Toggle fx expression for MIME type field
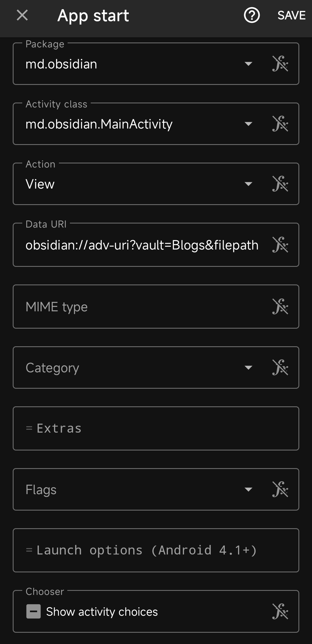This screenshot has width=312, height=644. [x=280, y=306]
